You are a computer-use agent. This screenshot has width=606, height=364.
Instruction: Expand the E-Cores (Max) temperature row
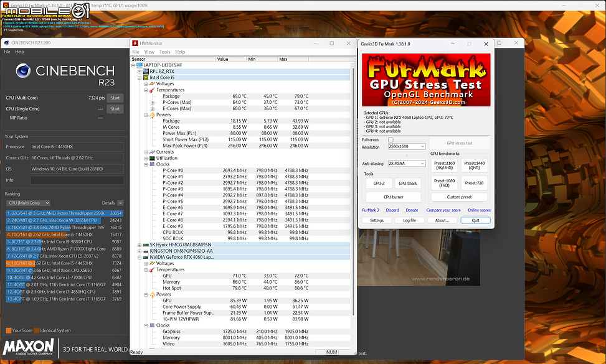152,108
